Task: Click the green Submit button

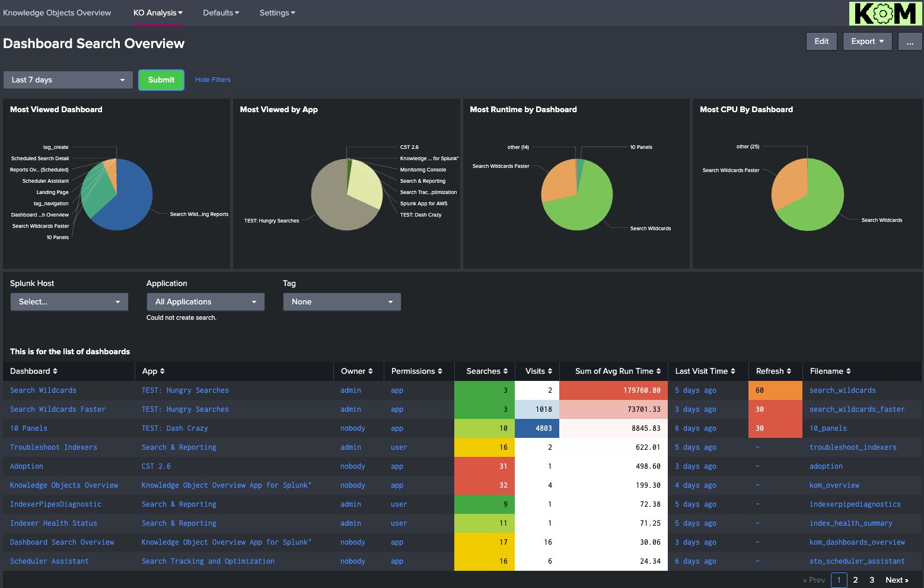Action: coord(161,80)
